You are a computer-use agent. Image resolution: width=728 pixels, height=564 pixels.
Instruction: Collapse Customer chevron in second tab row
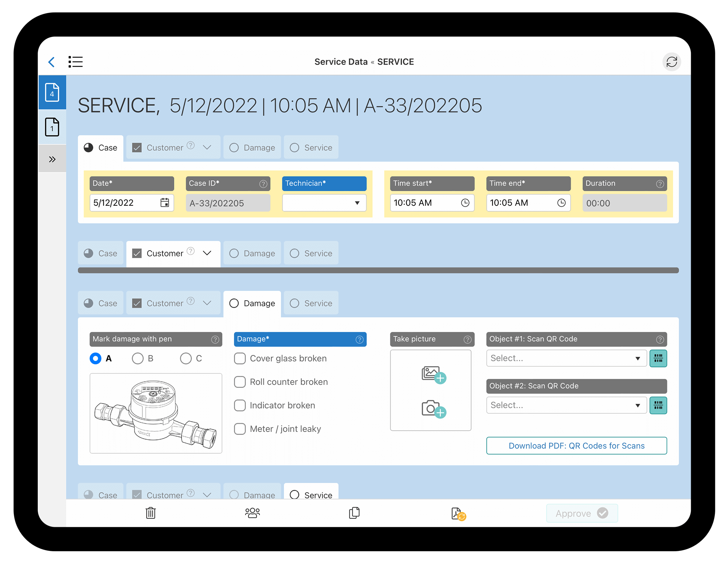click(x=207, y=253)
